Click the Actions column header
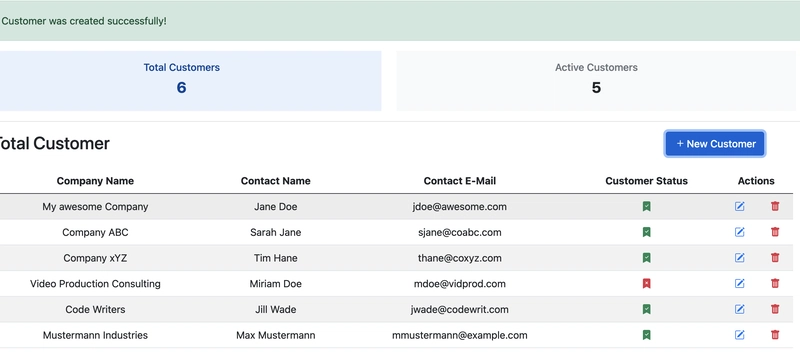The width and height of the screenshot is (800, 360). 756,181
